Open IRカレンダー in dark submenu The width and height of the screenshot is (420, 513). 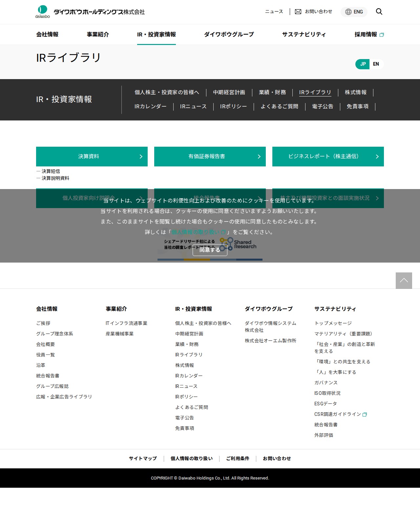point(151,107)
